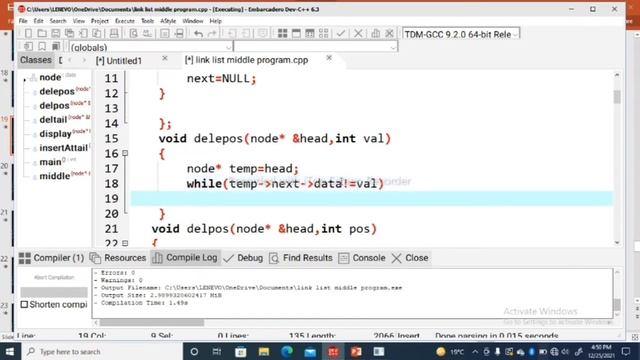Switch to the Compiler (1) panel tab
The width and height of the screenshot is (640, 360).
coord(51,258)
